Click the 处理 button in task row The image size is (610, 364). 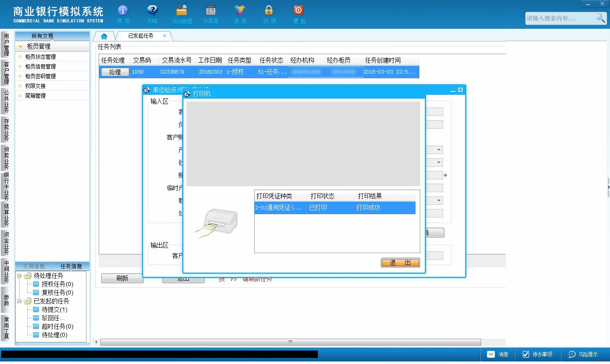coord(115,72)
